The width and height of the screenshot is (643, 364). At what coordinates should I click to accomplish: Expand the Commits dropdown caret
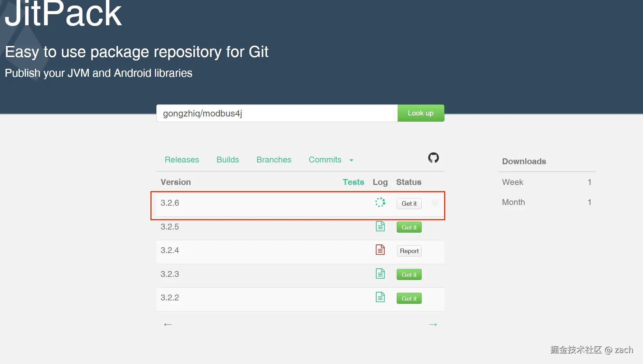(351, 160)
